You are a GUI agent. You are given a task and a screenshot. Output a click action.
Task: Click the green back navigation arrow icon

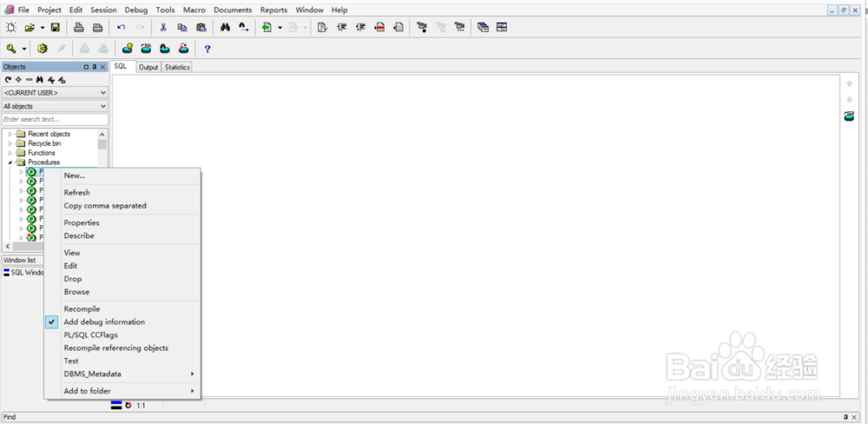[x=267, y=27]
